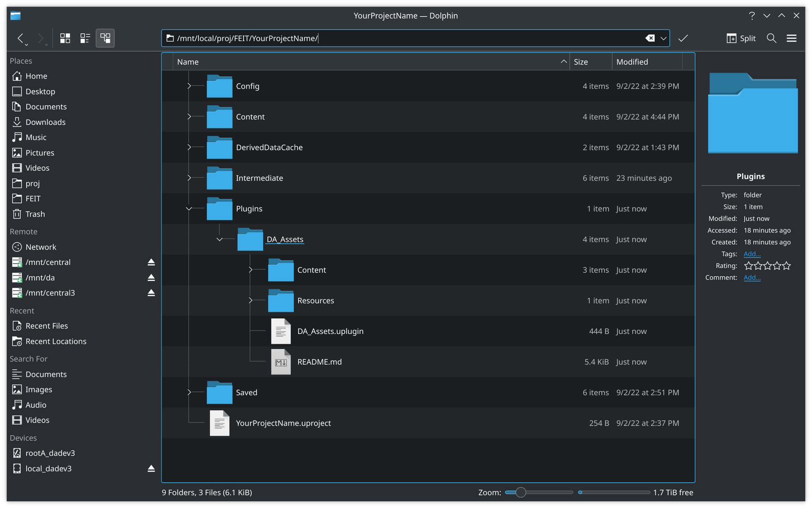Screen dimensions: 812x508
Task: Expand the Resources folder
Action: [x=250, y=301]
